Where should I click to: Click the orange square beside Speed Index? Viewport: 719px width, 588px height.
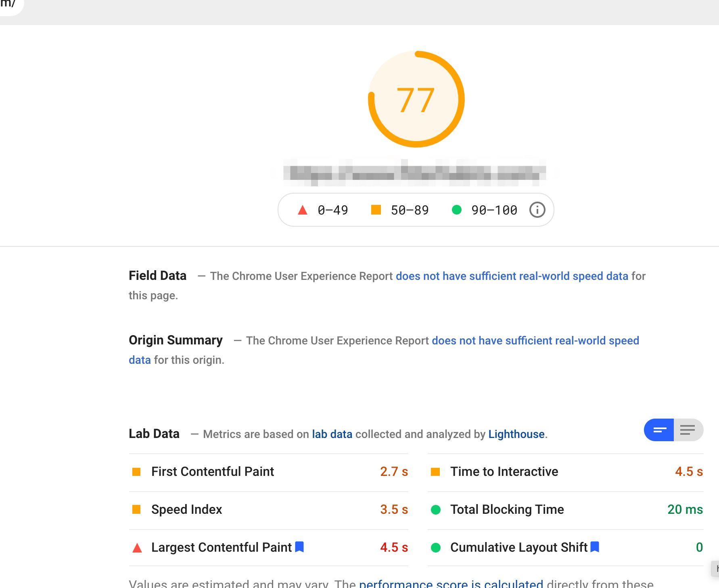(136, 509)
